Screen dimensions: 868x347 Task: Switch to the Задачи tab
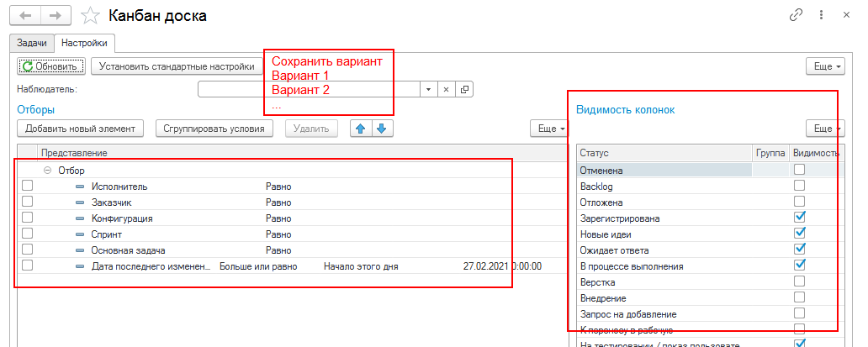point(32,43)
